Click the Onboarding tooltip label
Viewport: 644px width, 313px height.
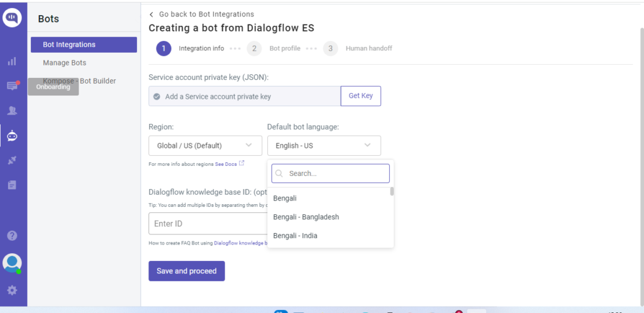tap(53, 87)
